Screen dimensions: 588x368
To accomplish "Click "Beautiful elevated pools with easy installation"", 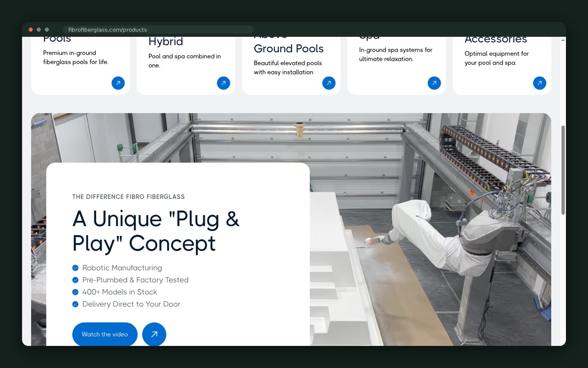I will [288, 68].
